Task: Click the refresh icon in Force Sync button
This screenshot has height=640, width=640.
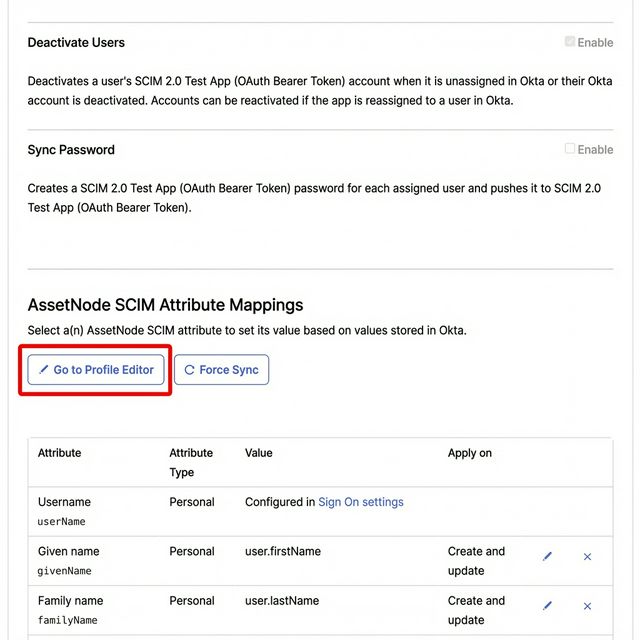Action: tap(189, 370)
